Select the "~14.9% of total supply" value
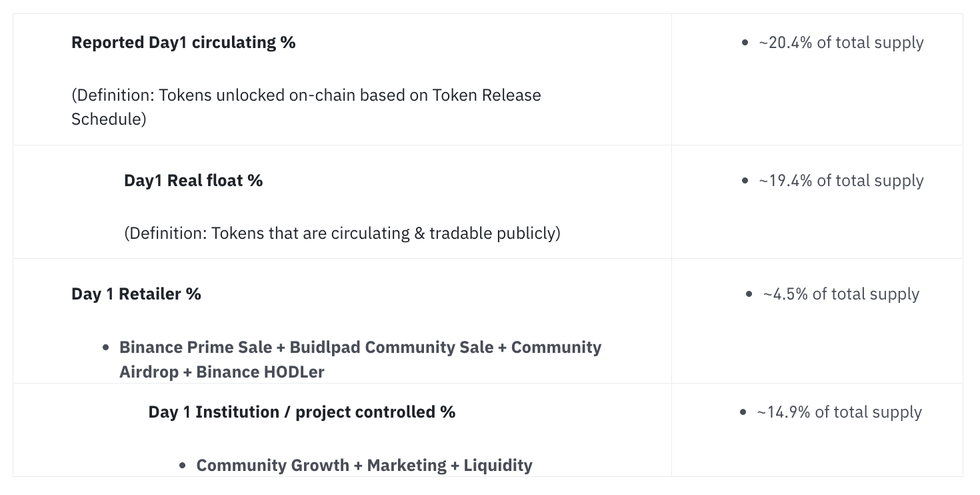The width and height of the screenshot is (980, 495). coord(839,412)
